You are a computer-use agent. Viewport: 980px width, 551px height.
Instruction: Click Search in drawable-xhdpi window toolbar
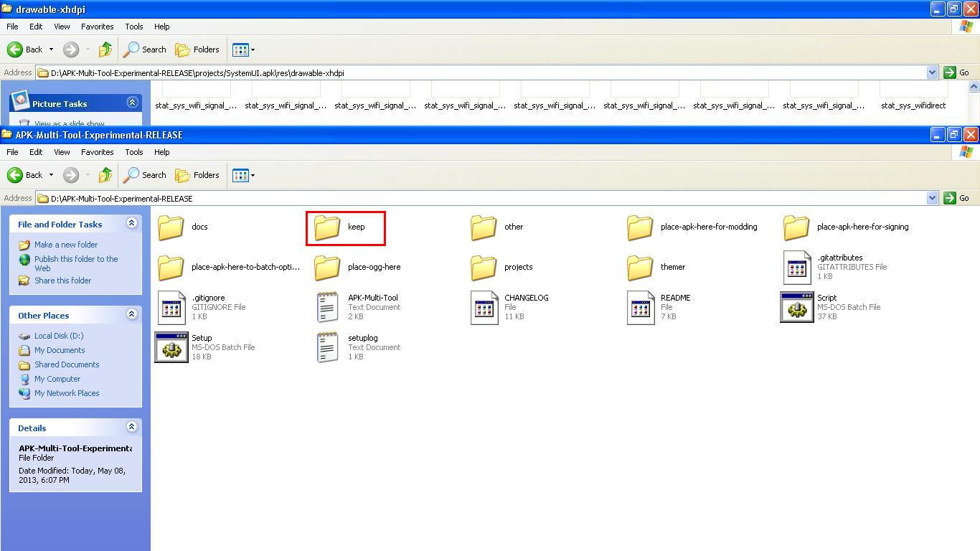145,50
